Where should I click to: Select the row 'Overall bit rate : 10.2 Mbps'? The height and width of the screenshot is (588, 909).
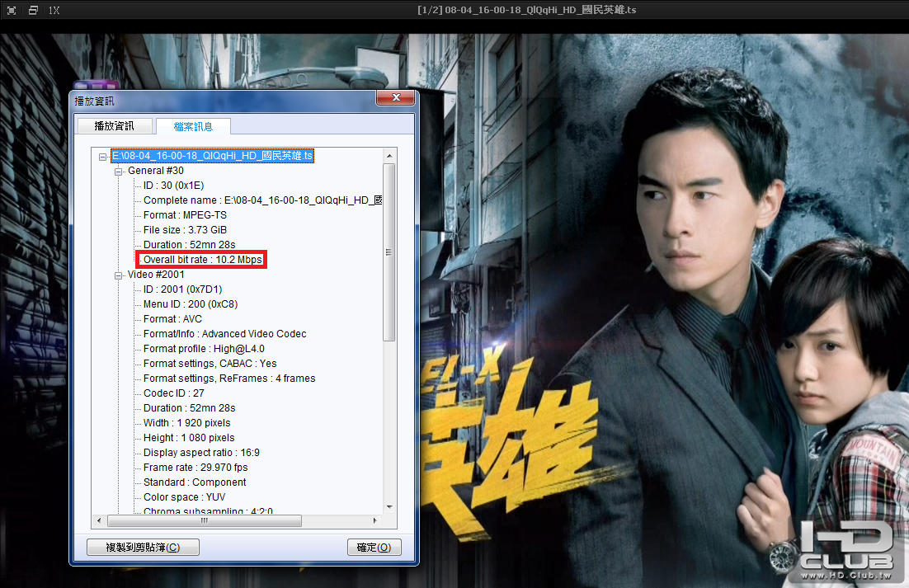coord(202,260)
